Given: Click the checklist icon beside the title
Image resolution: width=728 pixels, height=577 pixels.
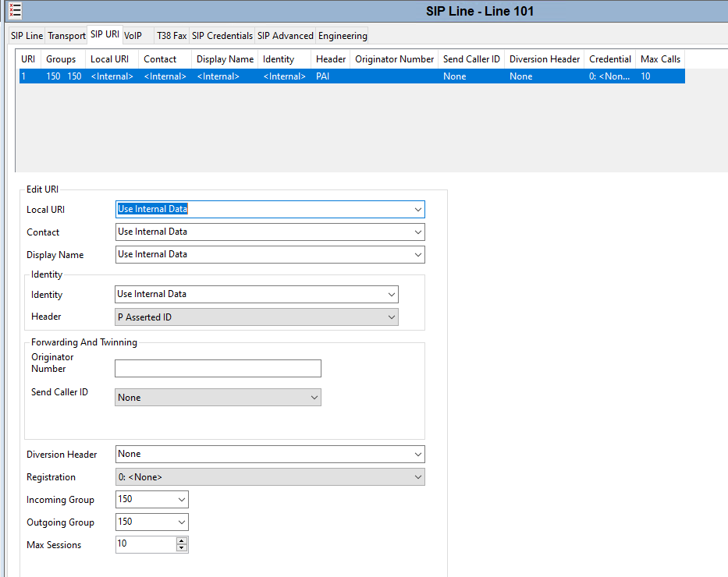Looking at the screenshot, I should pyautogui.click(x=15, y=11).
